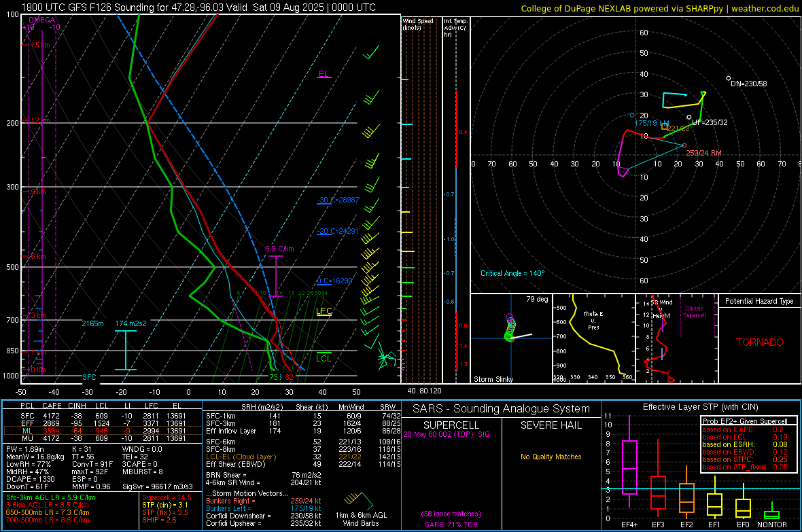Click the 1km & 6km AGL Wind Barbs caption
Image resolution: width=802 pixels, height=532 pixels.
tap(361, 519)
